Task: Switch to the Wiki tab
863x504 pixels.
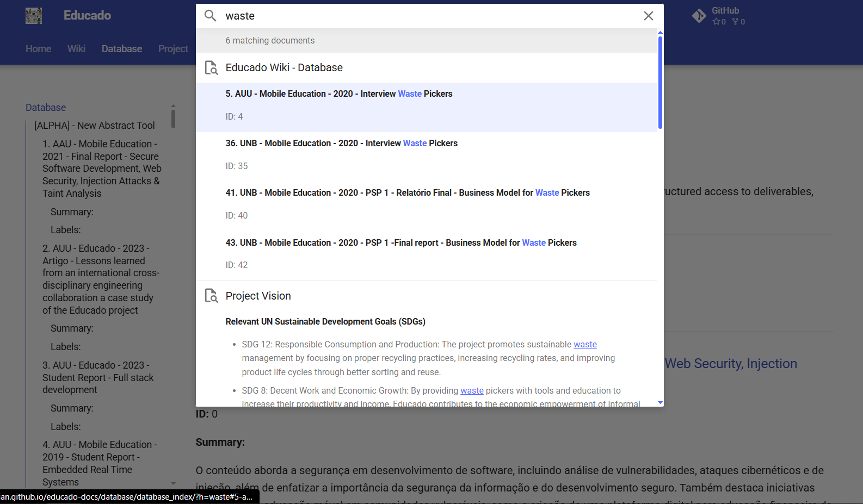Action: 76,49
